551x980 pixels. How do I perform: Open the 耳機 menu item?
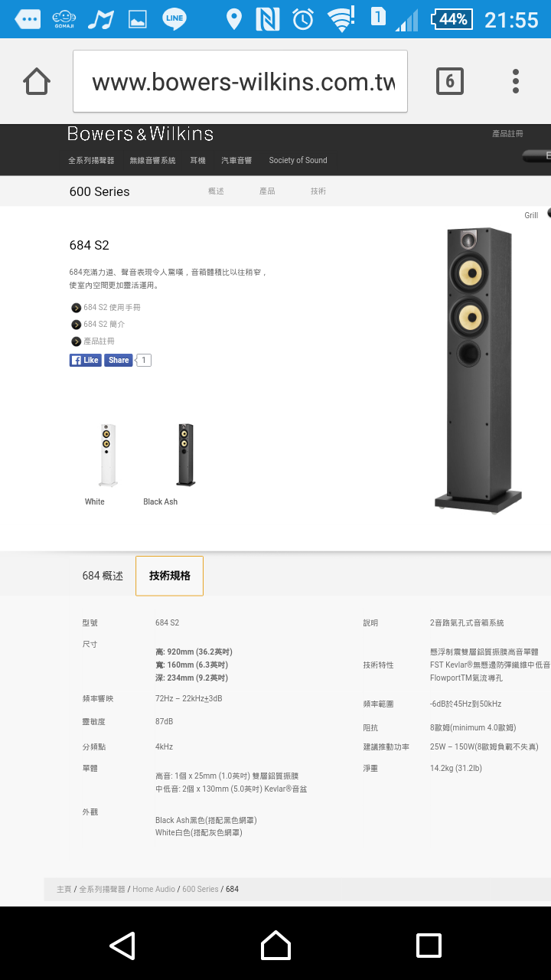(x=198, y=161)
